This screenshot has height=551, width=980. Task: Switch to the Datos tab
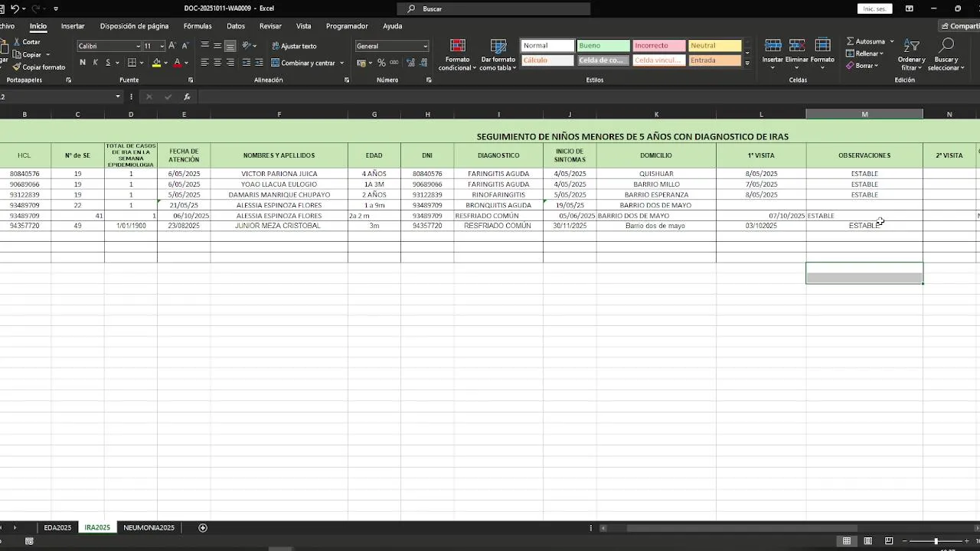pyautogui.click(x=236, y=26)
